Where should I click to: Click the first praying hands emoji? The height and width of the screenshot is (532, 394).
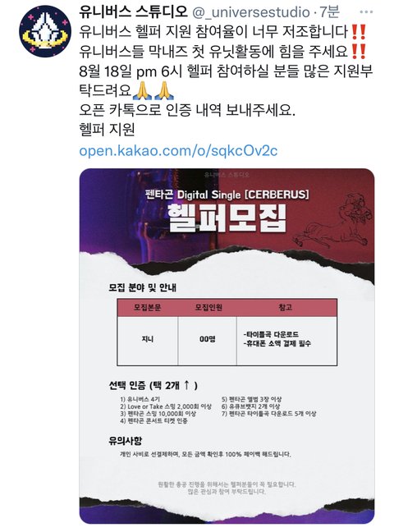coord(144,90)
